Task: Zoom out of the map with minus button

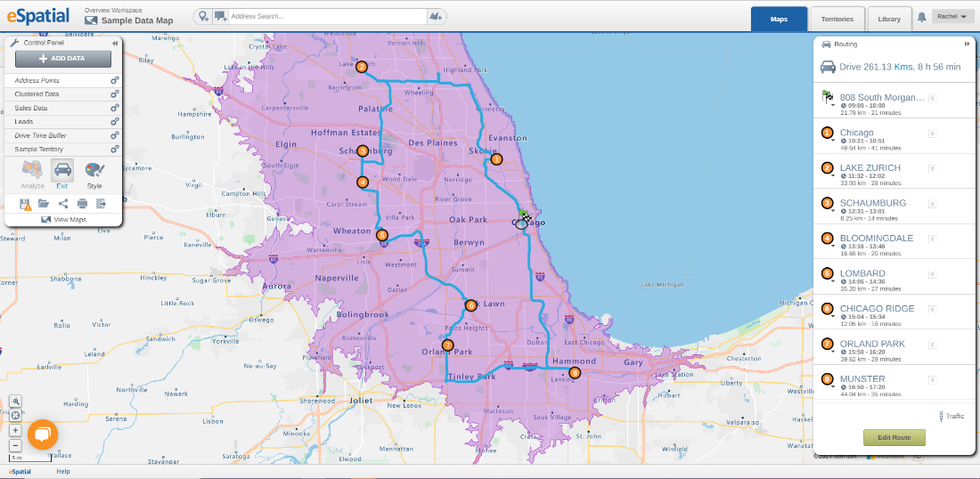Action: [x=16, y=445]
